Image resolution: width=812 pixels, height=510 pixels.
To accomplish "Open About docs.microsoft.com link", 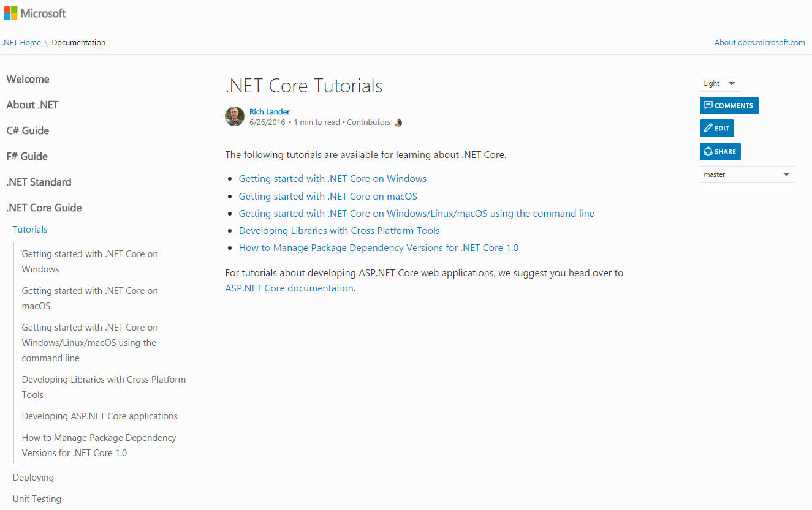I will pos(760,43).
